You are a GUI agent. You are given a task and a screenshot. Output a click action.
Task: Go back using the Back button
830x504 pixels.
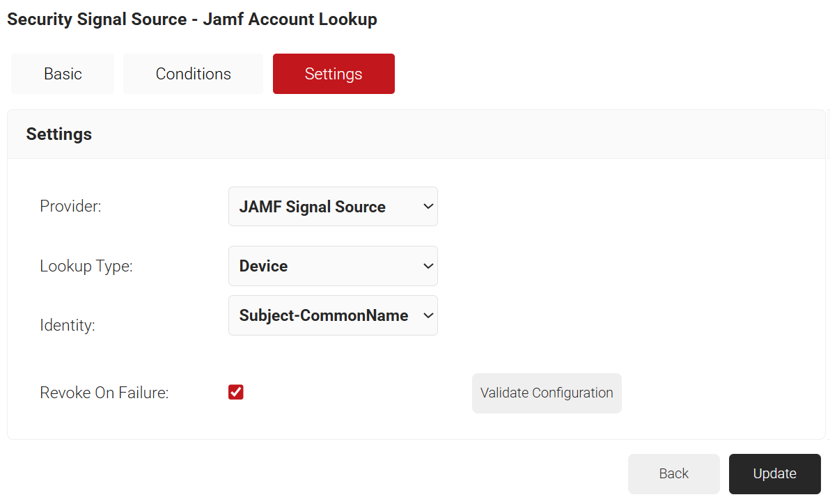tap(673, 474)
